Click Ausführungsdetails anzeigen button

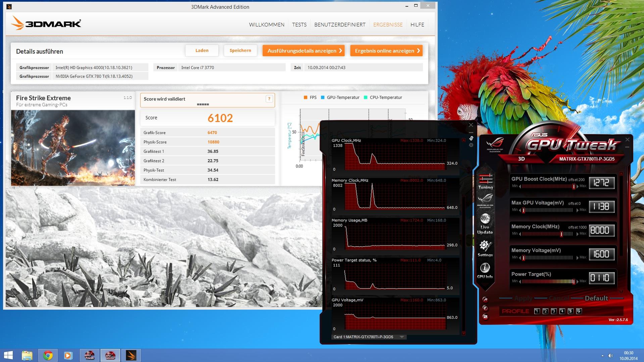303,51
